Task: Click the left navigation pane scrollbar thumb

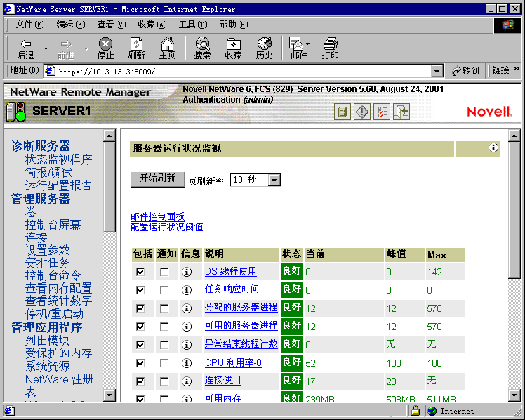Action: (109, 187)
